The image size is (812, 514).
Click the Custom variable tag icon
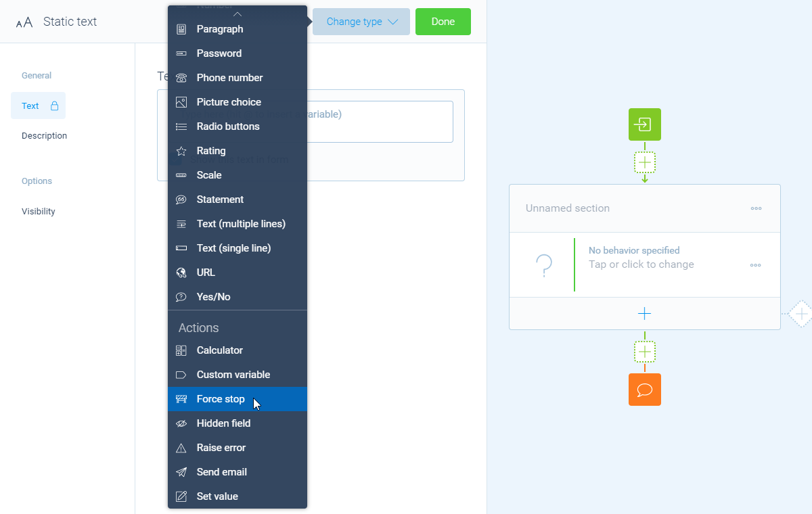click(181, 375)
